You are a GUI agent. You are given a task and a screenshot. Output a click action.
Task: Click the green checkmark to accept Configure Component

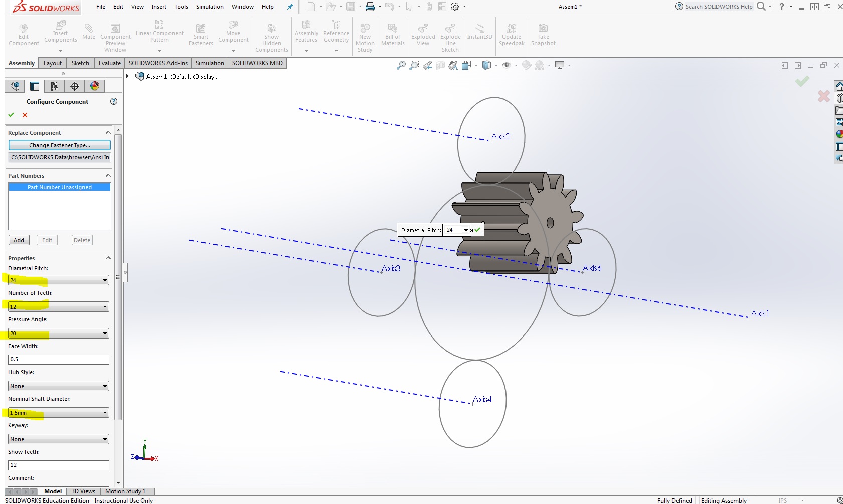point(11,115)
